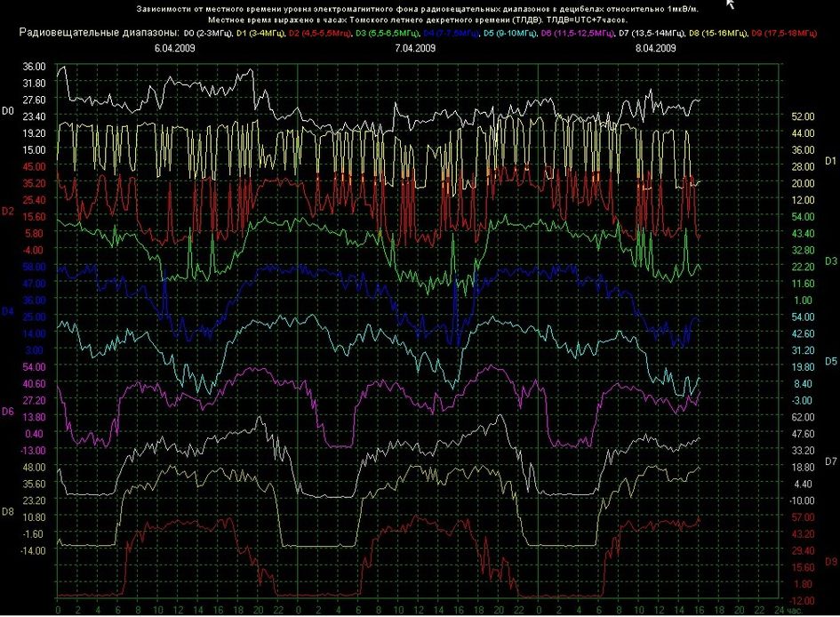This screenshot has height=617, width=840.
Task: Select legend entry "D1 (3-4МГц)"
Action: (x=261, y=33)
